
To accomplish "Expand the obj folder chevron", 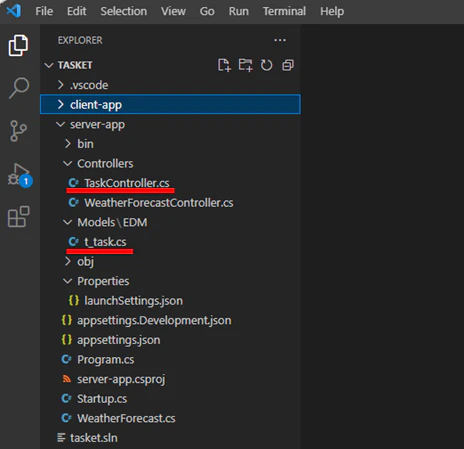I will (x=68, y=261).
